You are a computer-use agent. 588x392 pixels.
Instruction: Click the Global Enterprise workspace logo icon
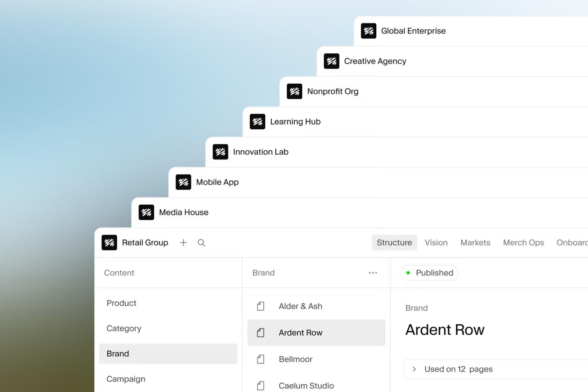pos(368,31)
